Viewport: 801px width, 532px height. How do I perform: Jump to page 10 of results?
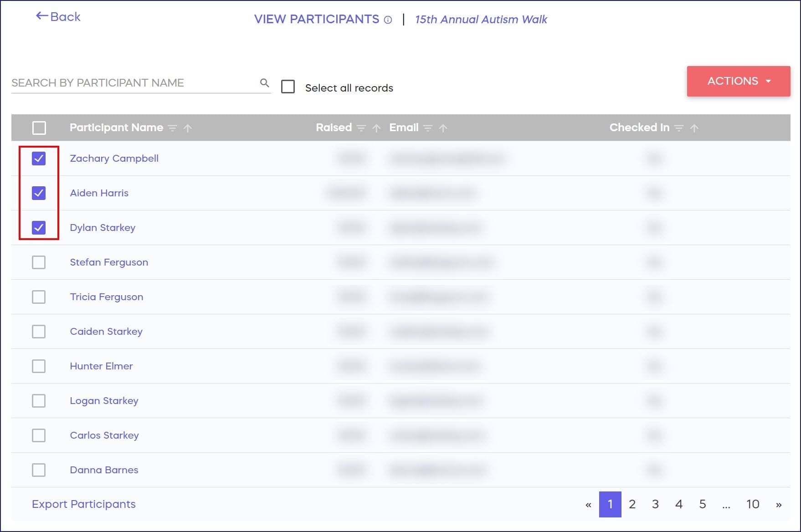(x=752, y=504)
